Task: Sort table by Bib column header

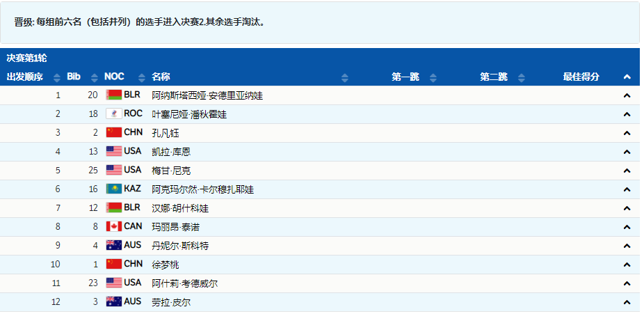Action: [74, 77]
